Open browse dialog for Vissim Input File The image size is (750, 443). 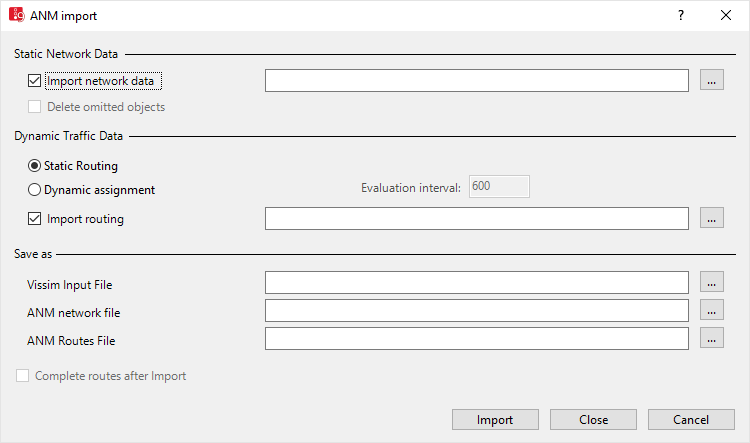pyautogui.click(x=711, y=284)
